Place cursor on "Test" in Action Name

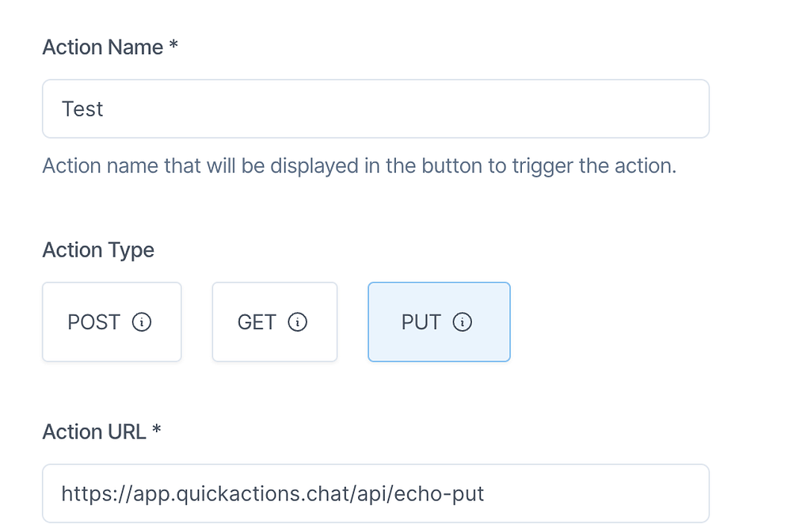82,108
